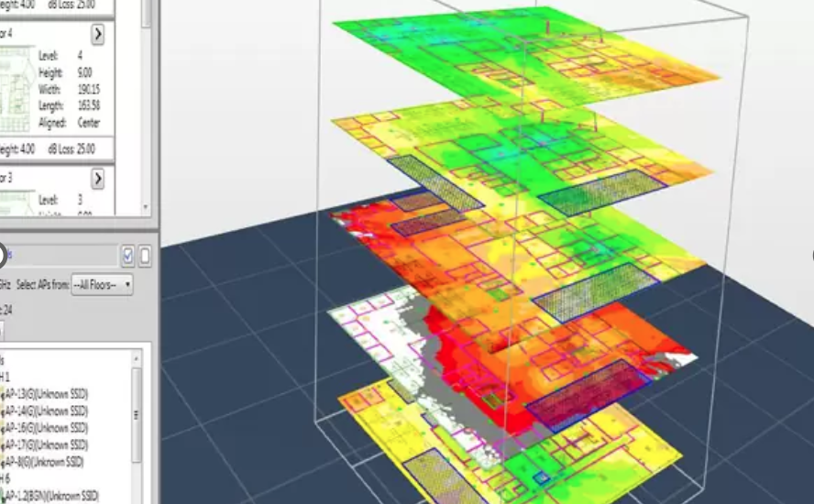Click the uncheck-all APs icon

pos(145,256)
